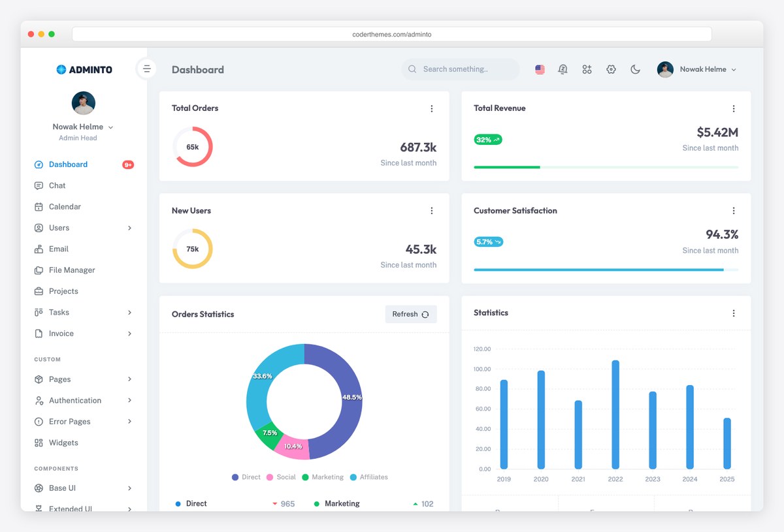Open notifications bell icon
784x532 pixels.
point(563,69)
